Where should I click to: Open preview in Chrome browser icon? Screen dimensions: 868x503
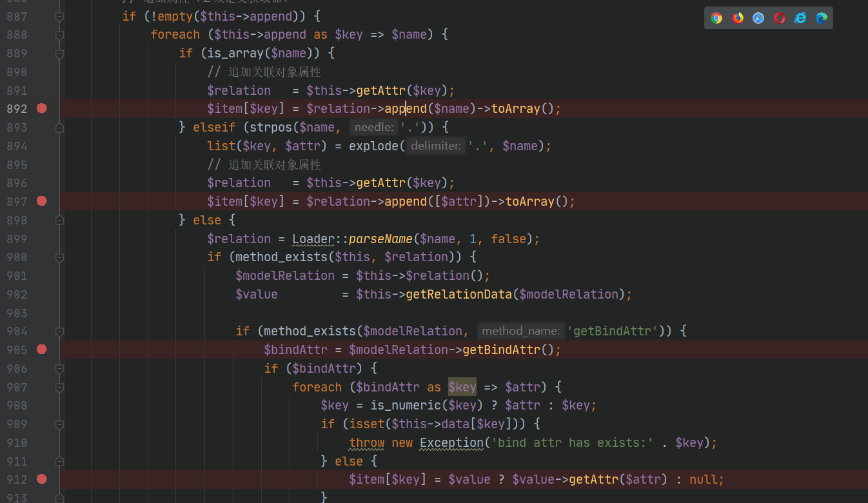716,18
